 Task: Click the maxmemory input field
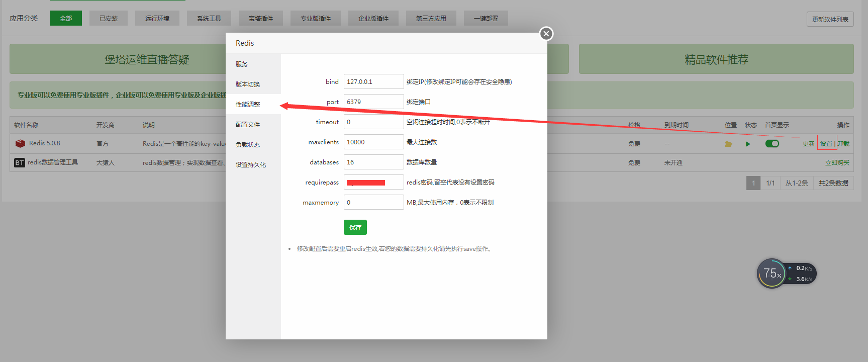373,202
